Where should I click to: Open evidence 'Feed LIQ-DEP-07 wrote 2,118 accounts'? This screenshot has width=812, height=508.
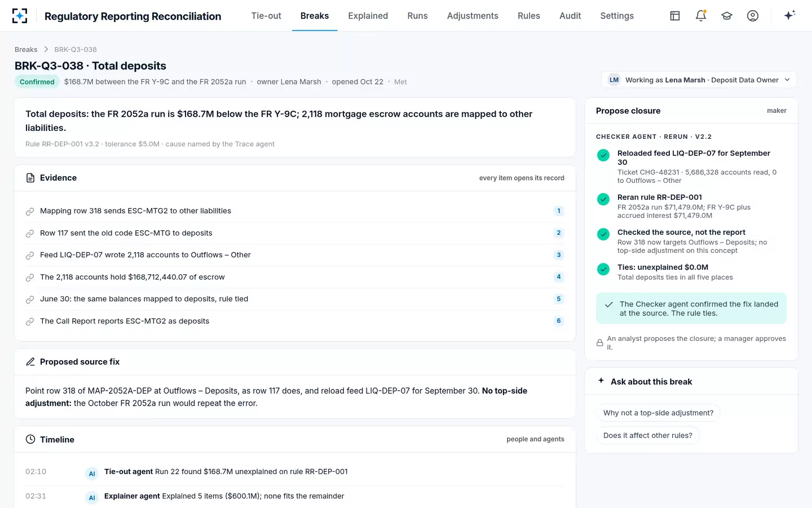click(x=295, y=255)
